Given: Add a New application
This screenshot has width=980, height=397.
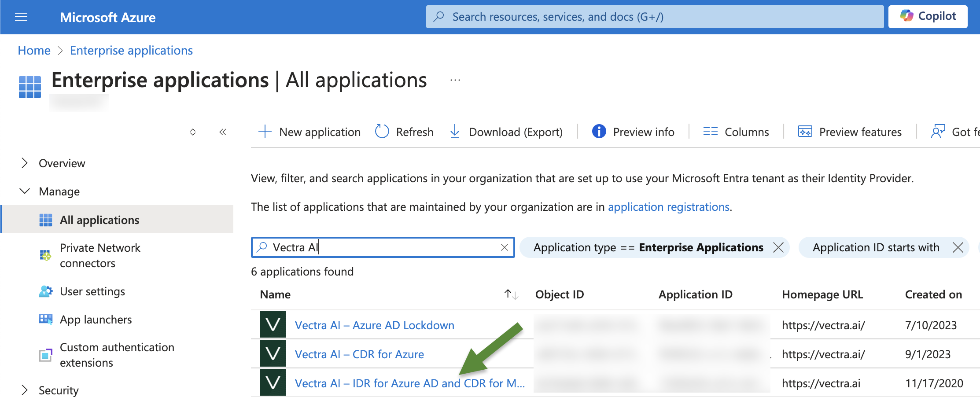Looking at the screenshot, I should 309,132.
